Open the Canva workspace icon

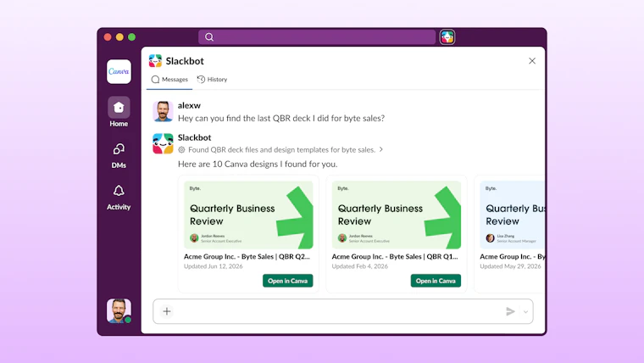tap(119, 71)
